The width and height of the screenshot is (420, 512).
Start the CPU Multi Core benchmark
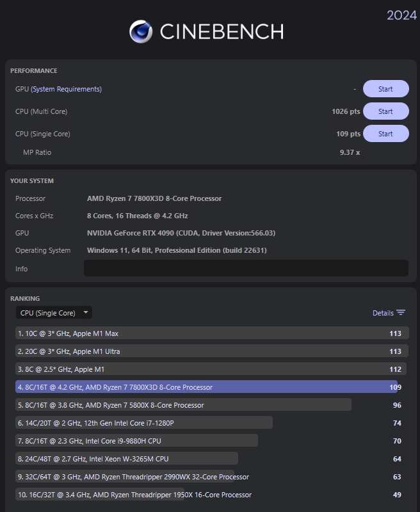(385, 111)
